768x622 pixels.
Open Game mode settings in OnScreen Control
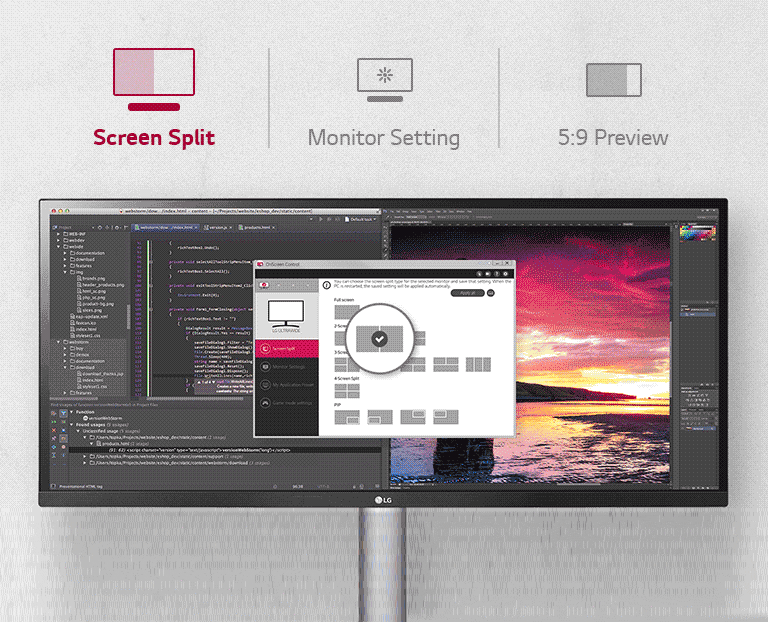(287, 403)
